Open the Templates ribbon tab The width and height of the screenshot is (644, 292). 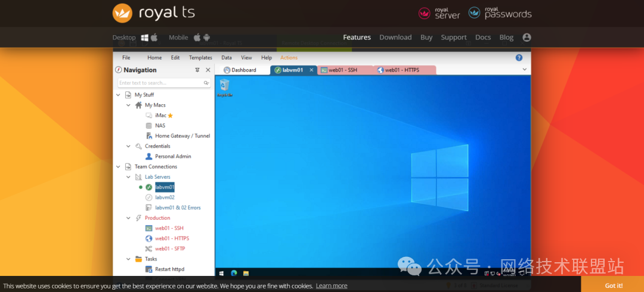200,58
